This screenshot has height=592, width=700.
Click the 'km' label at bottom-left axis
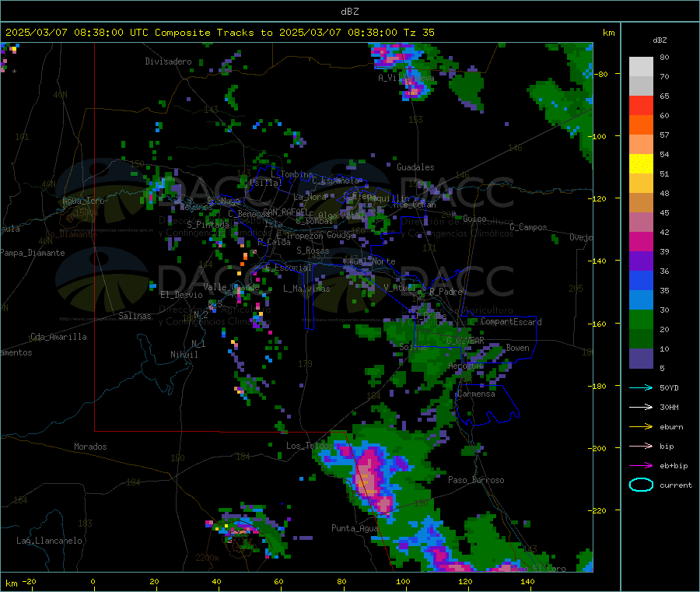tap(11, 583)
